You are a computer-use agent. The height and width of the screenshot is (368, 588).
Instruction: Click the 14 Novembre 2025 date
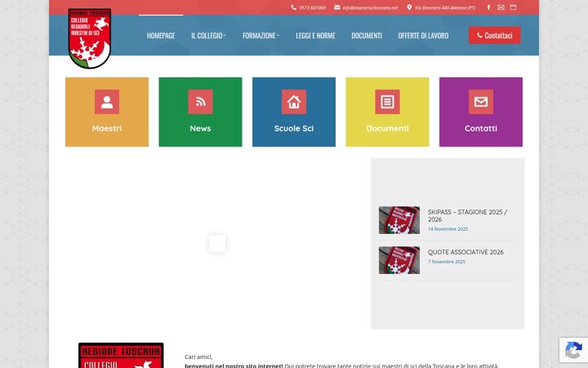[448, 229]
